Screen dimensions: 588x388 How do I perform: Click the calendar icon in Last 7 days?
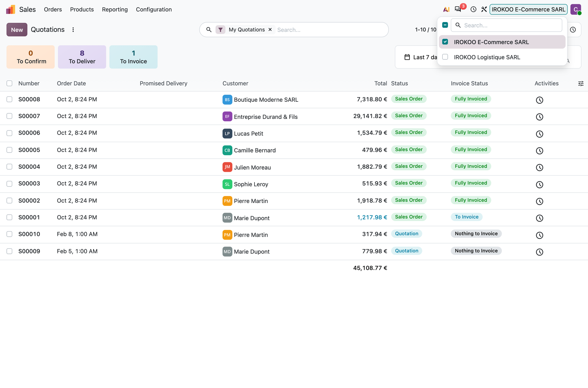(407, 57)
